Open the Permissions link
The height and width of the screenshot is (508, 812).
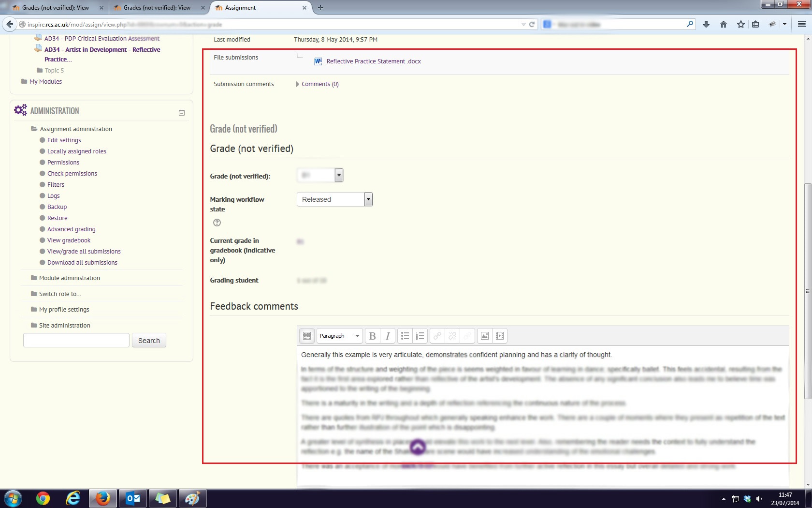(x=63, y=163)
